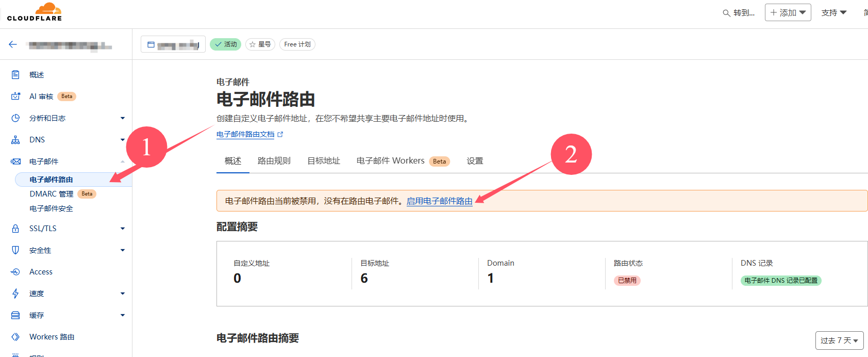Click the 星号 star button
The image size is (868, 357).
[260, 44]
